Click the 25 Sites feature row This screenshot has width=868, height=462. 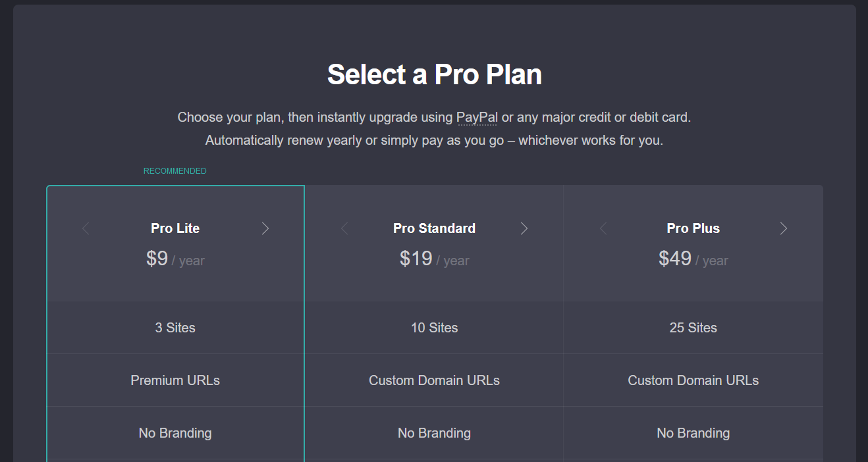pos(693,328)
